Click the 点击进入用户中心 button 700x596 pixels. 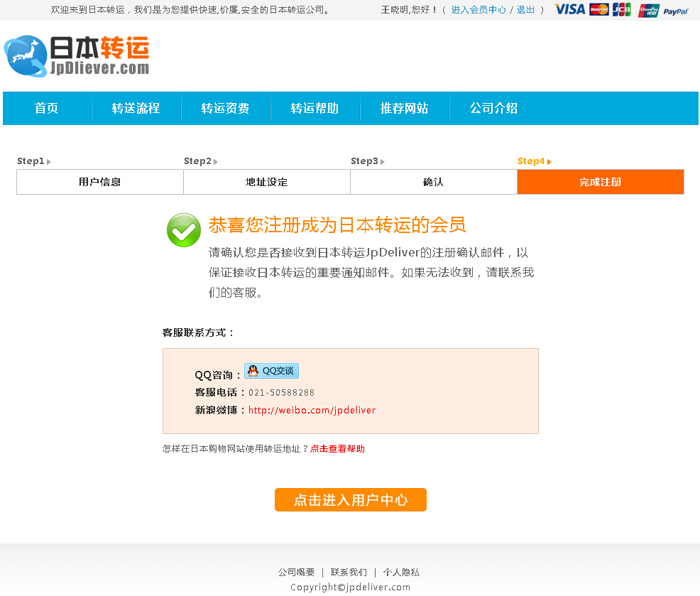350,499
